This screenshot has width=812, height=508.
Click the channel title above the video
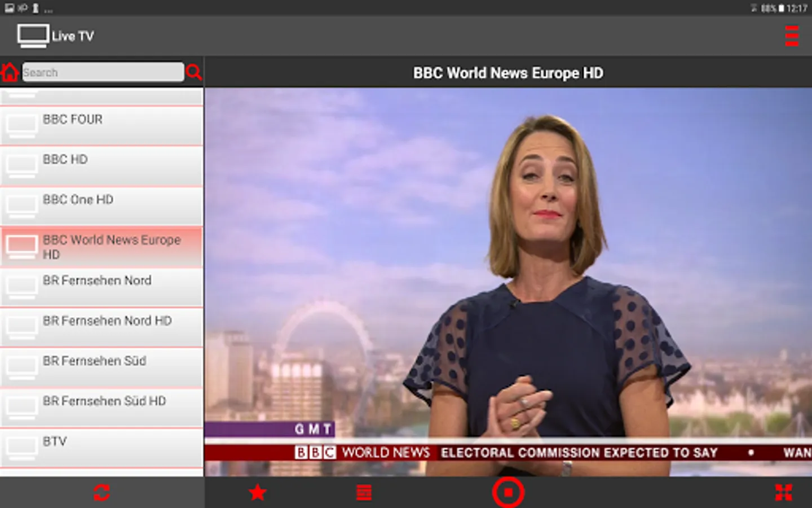pos(508,73)
